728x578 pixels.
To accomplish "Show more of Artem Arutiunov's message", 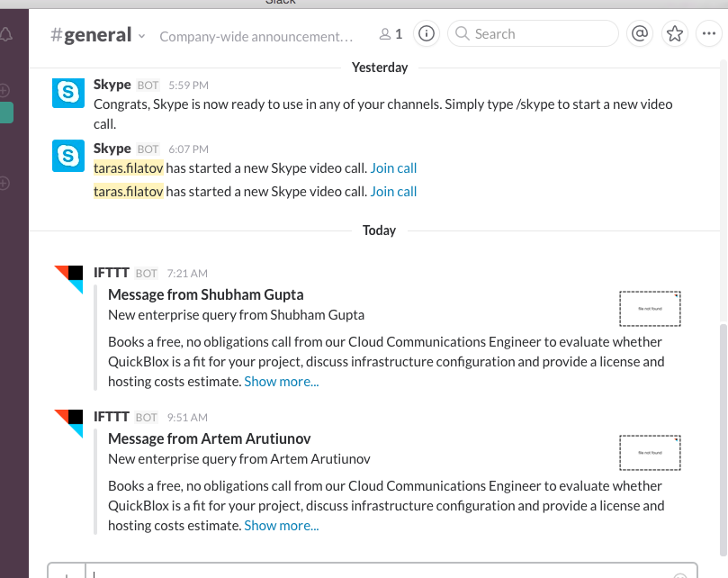I will [282, 526].
